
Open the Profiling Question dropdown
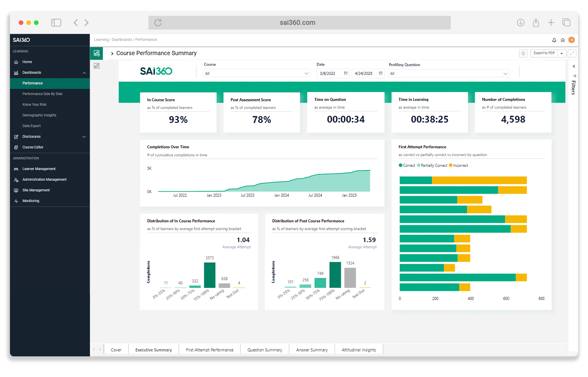(448, 73)
